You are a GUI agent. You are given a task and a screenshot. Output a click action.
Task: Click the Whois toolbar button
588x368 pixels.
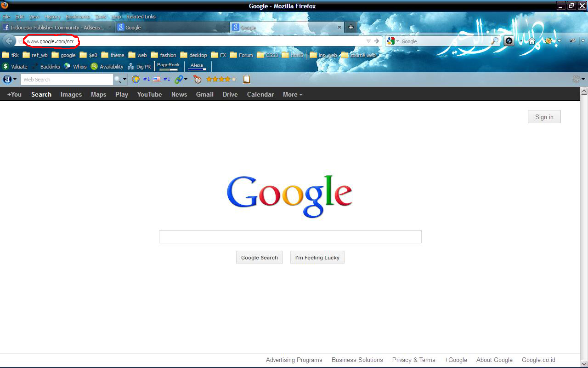(x=75, y=66)
